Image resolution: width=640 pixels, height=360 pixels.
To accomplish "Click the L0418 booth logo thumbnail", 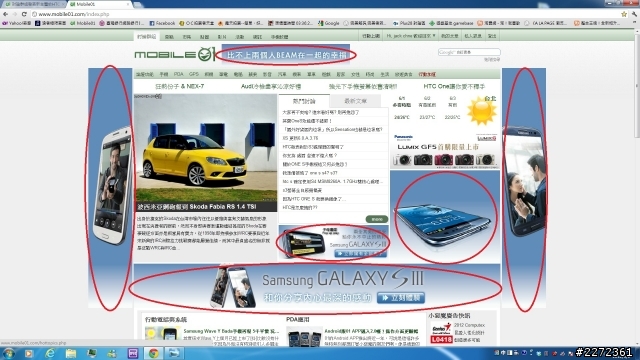I will tap(442, 333).
